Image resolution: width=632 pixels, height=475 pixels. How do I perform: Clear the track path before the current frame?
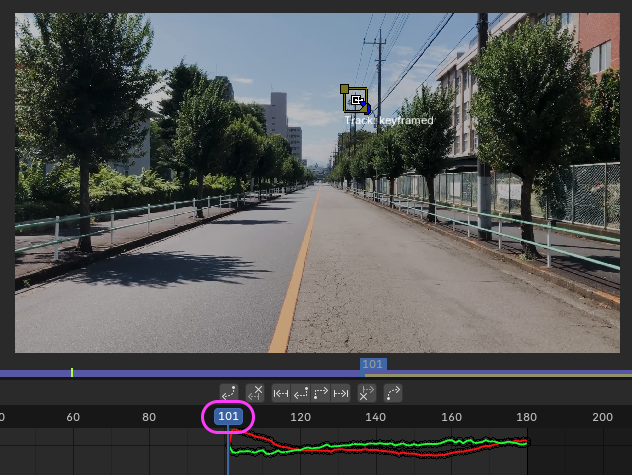[255, 393]
